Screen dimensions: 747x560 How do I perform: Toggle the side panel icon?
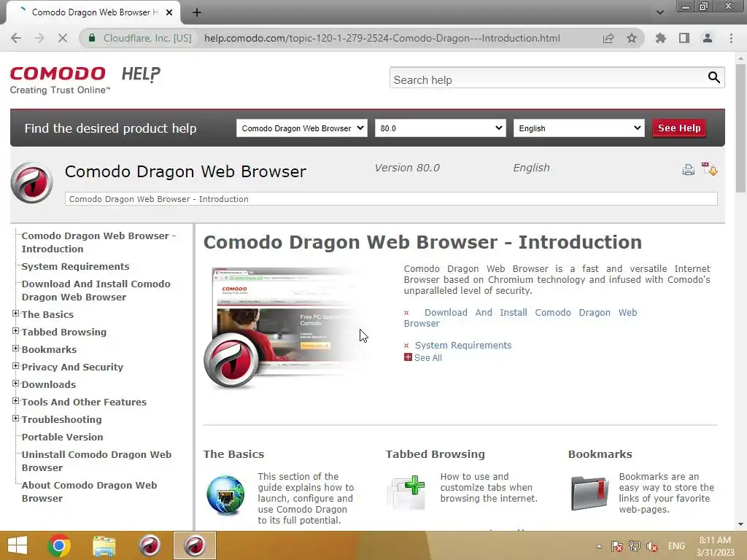(684, 38)
